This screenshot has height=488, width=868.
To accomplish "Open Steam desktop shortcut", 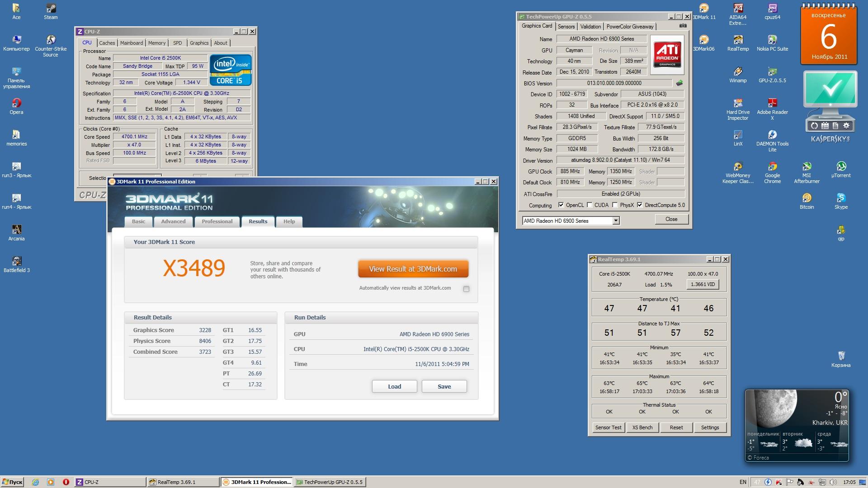I will [51, 11].
